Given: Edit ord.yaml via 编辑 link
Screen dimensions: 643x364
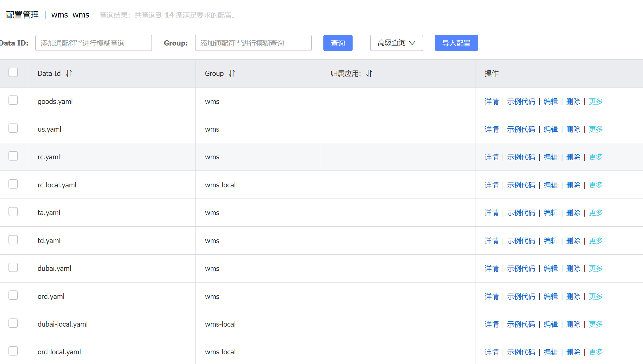Looking at the screenshot, I should point(551,297).
